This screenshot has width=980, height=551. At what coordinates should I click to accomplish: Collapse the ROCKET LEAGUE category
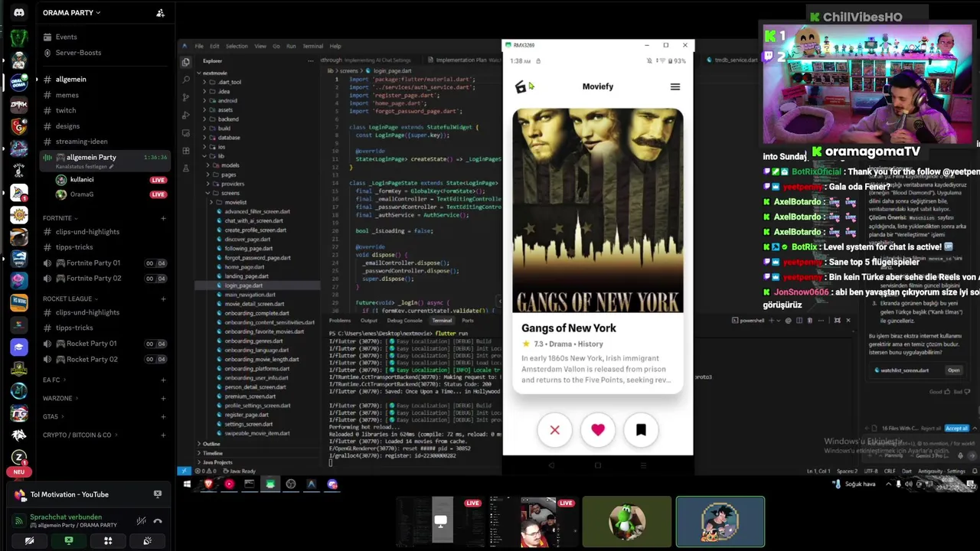70,299
